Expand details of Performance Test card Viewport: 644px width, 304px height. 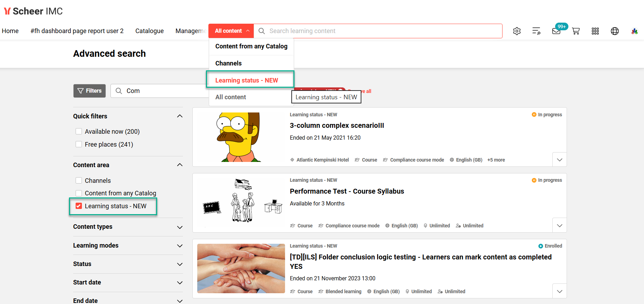tap(560, 225)
